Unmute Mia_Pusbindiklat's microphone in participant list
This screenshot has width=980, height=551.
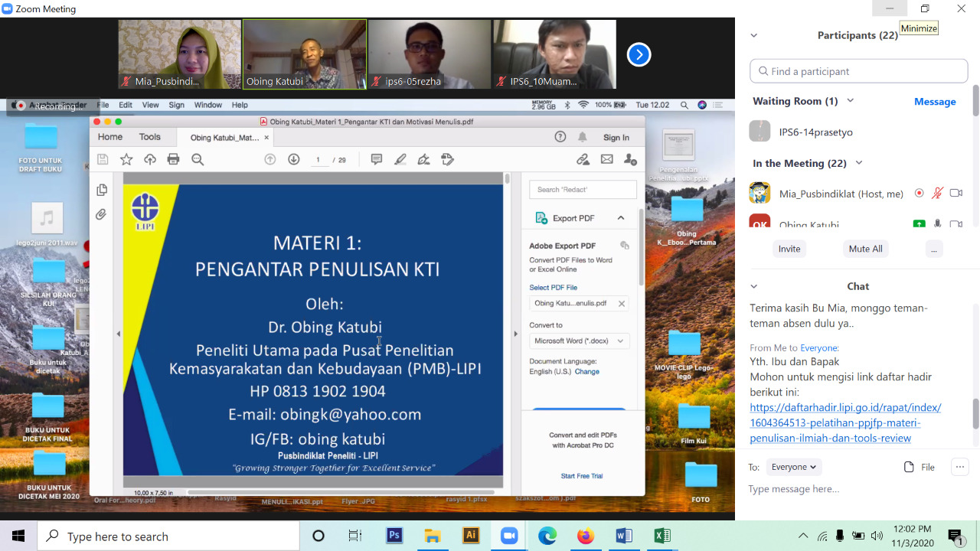coord(937,194)
